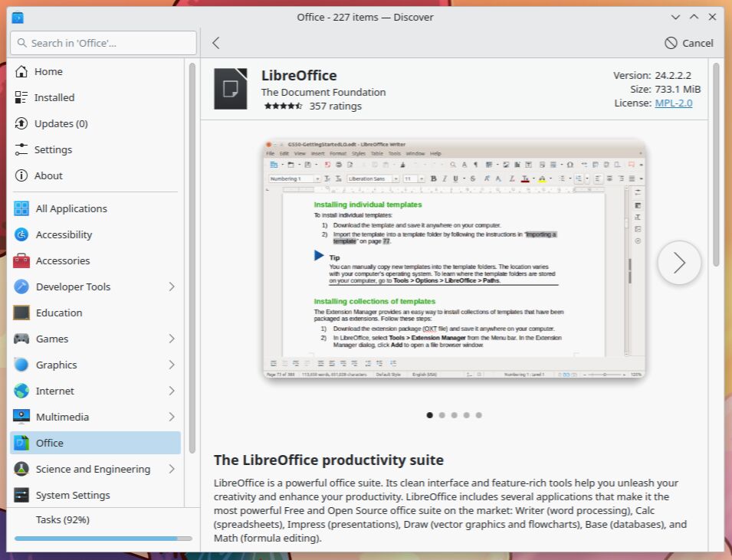732x560 pixels.
Task: Expand Graphics subcategories chevron
Action: pos(172,365)
